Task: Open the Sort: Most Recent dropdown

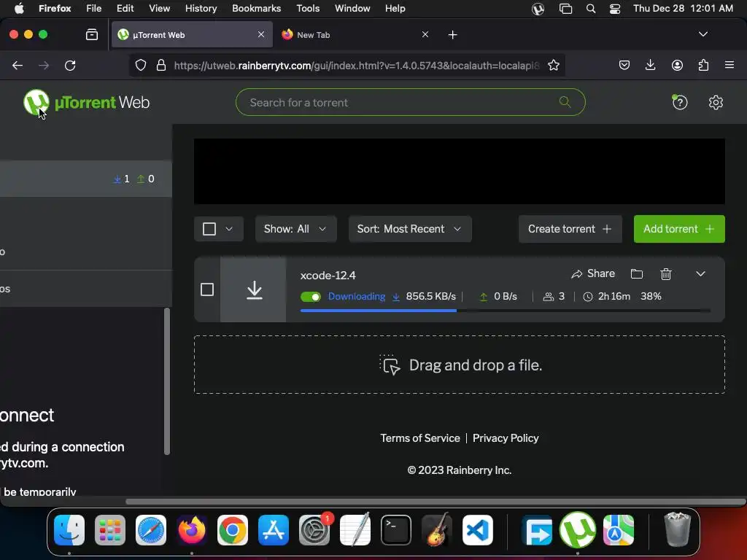Action: 410,229
